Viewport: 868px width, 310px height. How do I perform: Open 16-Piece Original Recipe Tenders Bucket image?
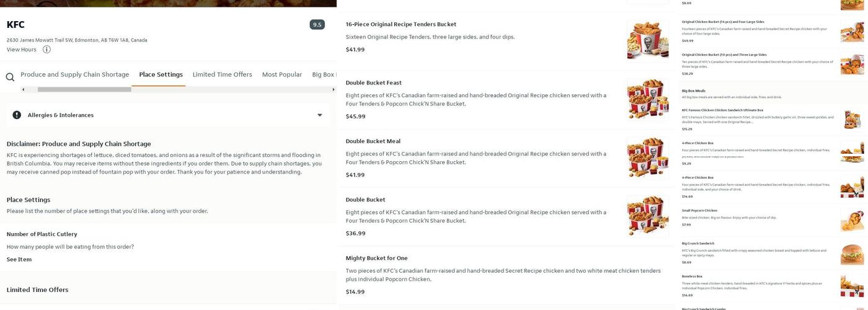click(647, 40)
